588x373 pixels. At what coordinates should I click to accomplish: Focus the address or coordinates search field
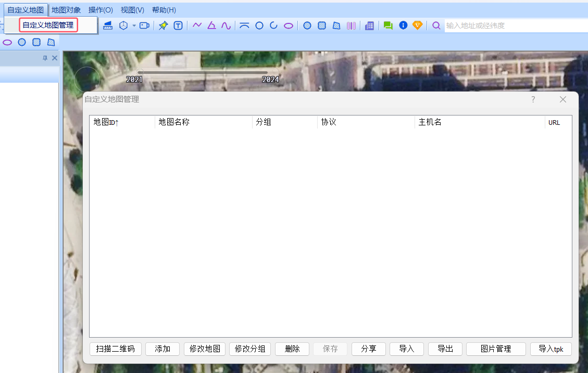516,25
